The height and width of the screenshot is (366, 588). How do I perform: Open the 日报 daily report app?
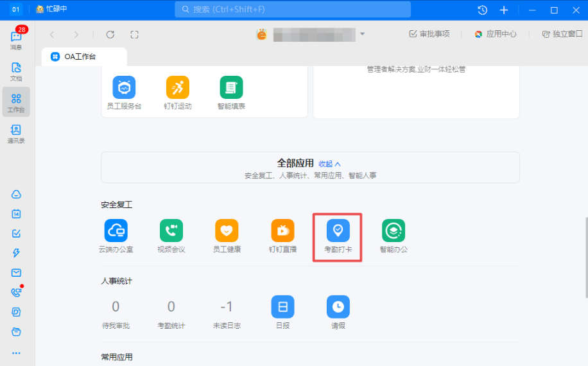[282, 313]
